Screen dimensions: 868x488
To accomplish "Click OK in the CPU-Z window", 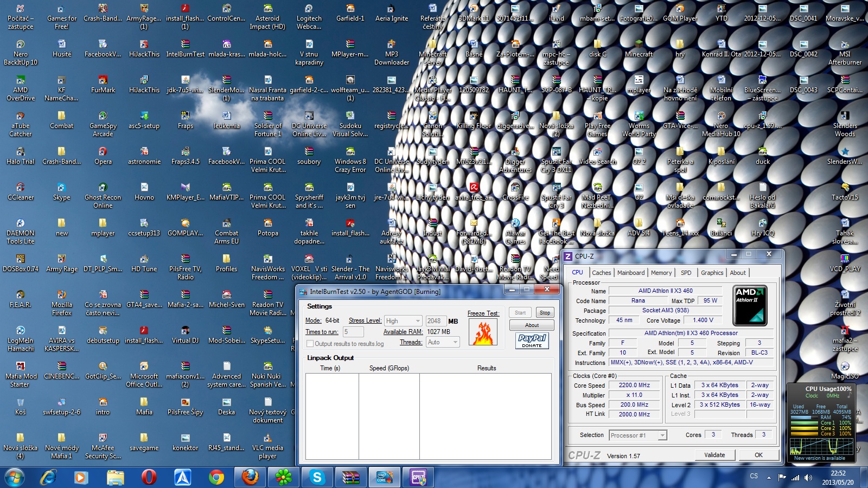I will coord(758,455).
